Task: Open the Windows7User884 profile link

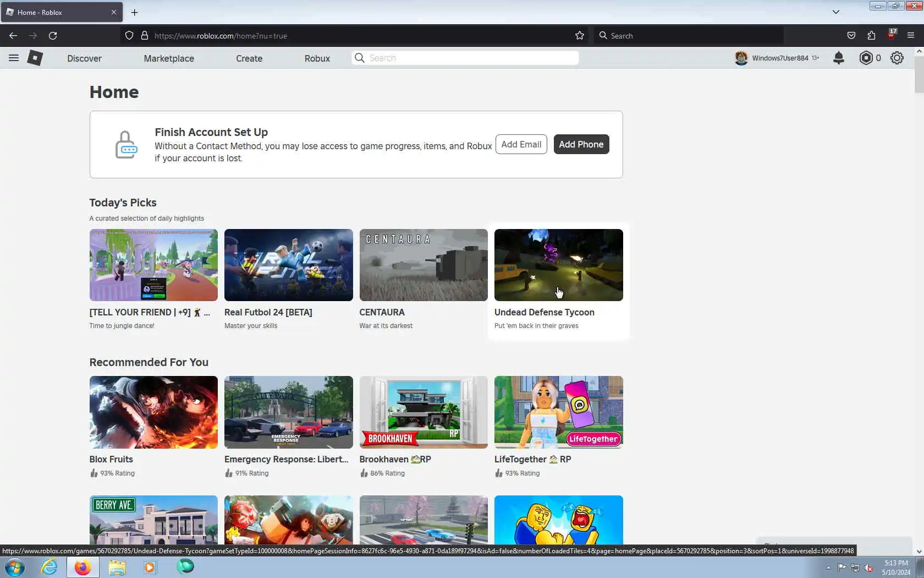Action: 780,58
